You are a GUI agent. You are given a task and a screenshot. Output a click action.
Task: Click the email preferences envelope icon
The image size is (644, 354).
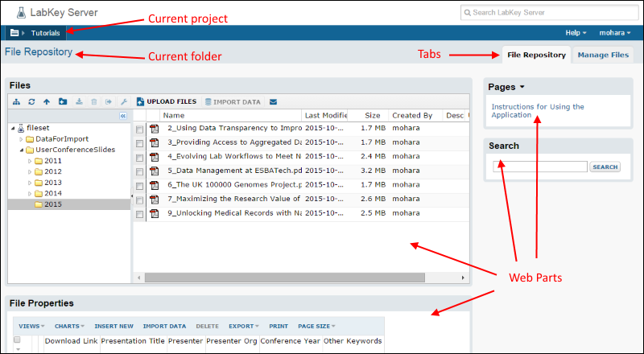pyautogui.click(x=273, y=102)
